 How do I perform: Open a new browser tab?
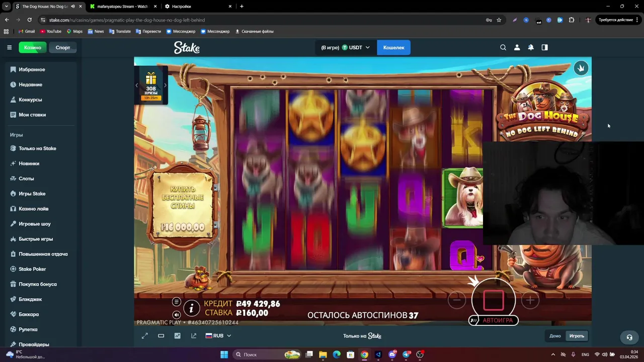click(242, 7)
